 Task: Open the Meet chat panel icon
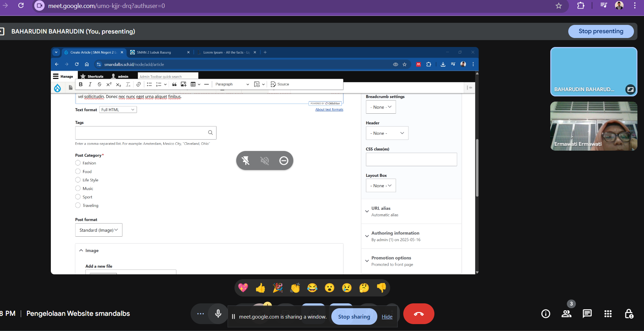coord(587,314)
